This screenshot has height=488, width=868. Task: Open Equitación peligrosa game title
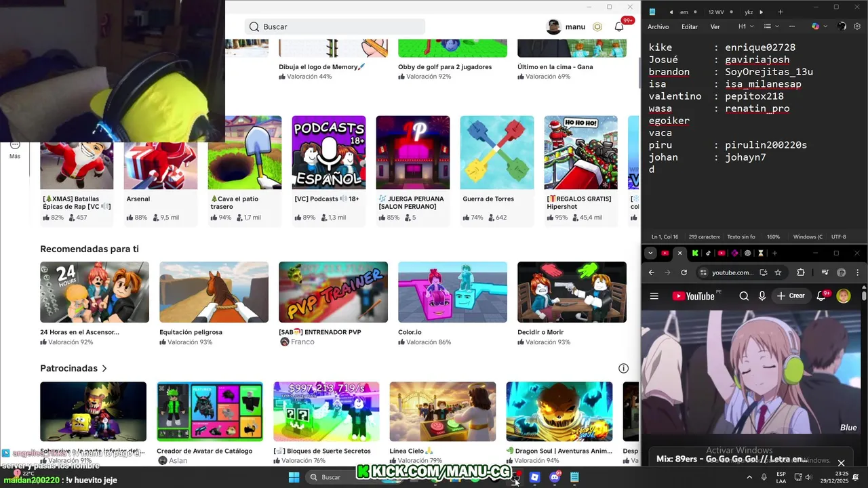(x=191, y=332)
